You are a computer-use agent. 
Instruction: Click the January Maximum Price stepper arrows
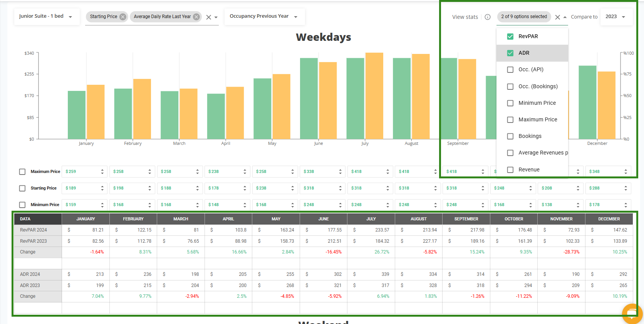point(102,172)
